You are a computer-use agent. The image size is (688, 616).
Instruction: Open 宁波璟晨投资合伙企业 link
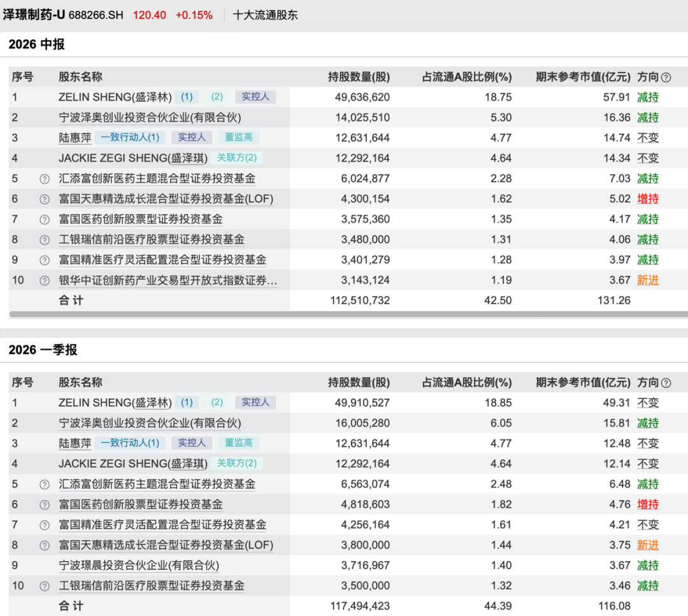(139, 565)
